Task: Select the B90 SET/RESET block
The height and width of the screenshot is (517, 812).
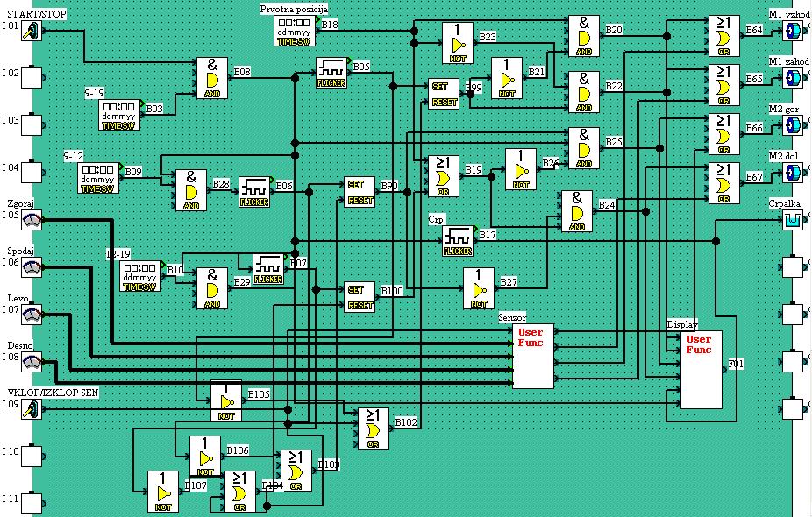Action: point(360,192)
